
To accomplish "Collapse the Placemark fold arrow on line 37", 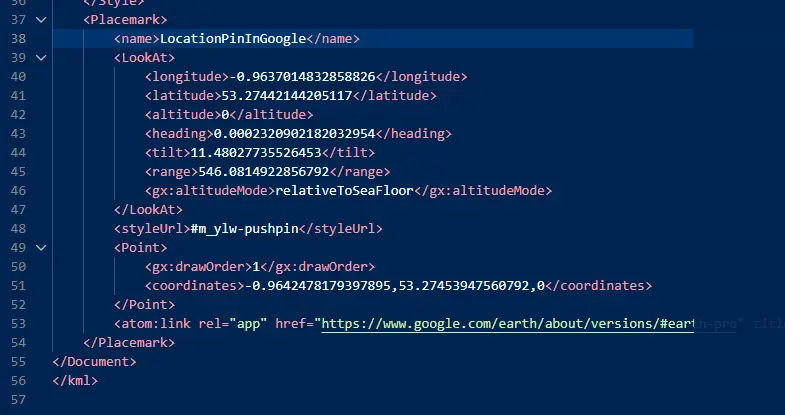I will tap(41, 20).
